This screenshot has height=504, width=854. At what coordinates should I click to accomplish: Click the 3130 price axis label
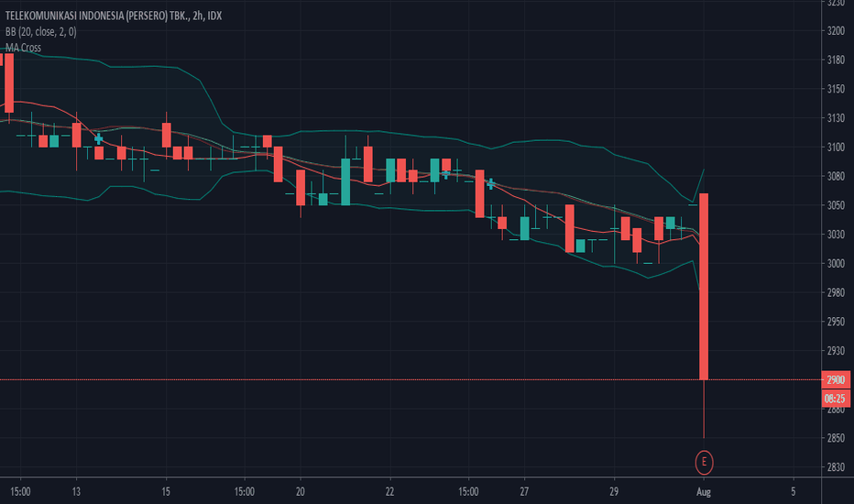(836, 117)
